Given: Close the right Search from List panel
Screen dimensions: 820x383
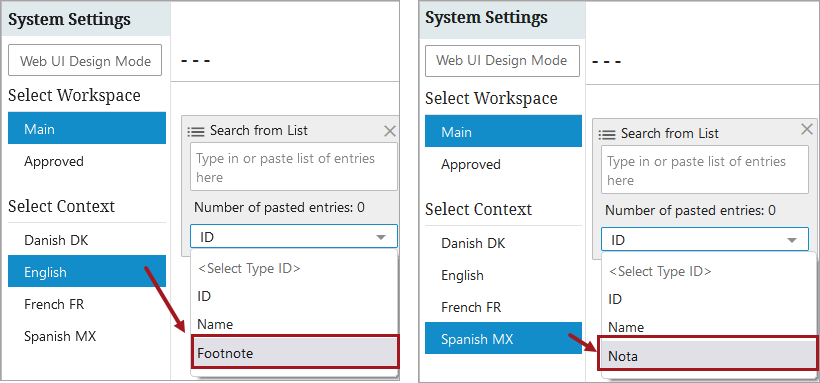Looking at the screenshot, I should pyautogui.click(x=807, y=129).
